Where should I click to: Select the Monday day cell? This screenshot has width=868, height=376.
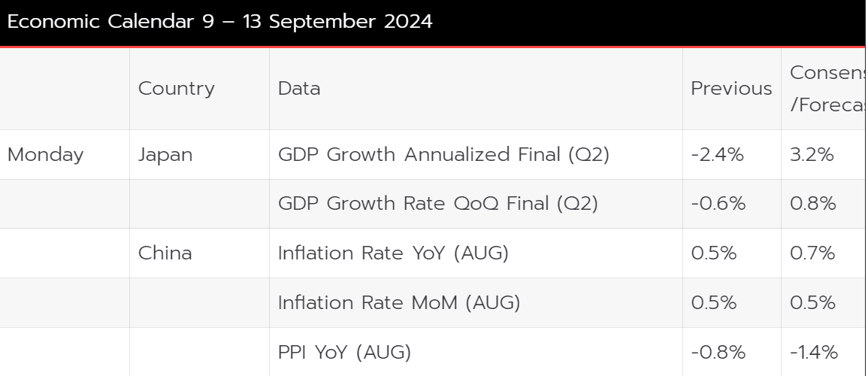point(45,154)
